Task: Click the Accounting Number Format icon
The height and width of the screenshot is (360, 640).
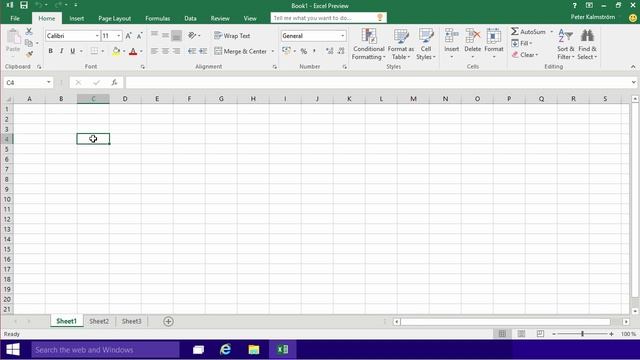Action: 286,51
